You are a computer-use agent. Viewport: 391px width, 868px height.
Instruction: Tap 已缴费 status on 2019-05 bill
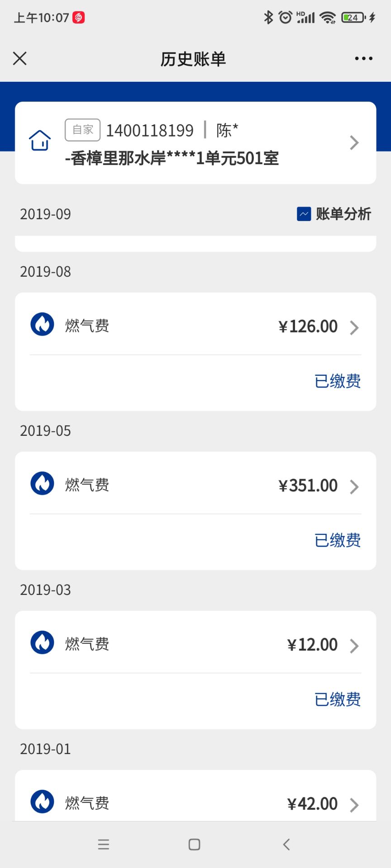(x=338, y=540)
